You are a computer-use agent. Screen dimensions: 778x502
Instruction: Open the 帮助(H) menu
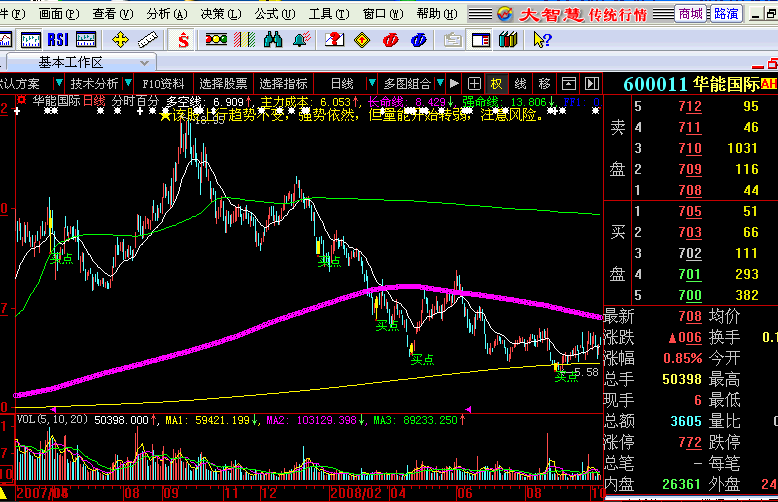(437, 14)
